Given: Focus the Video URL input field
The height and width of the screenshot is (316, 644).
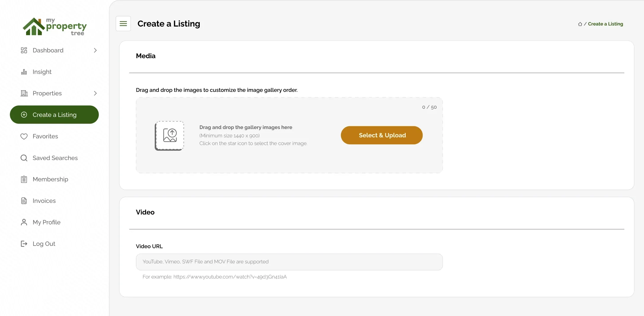Looking at the screenshot, I should [289, 262].
